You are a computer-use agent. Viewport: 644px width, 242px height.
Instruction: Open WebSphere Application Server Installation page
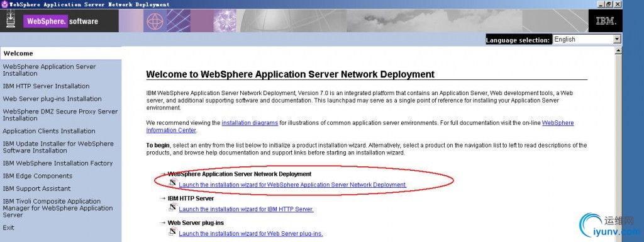coord(49,70)
